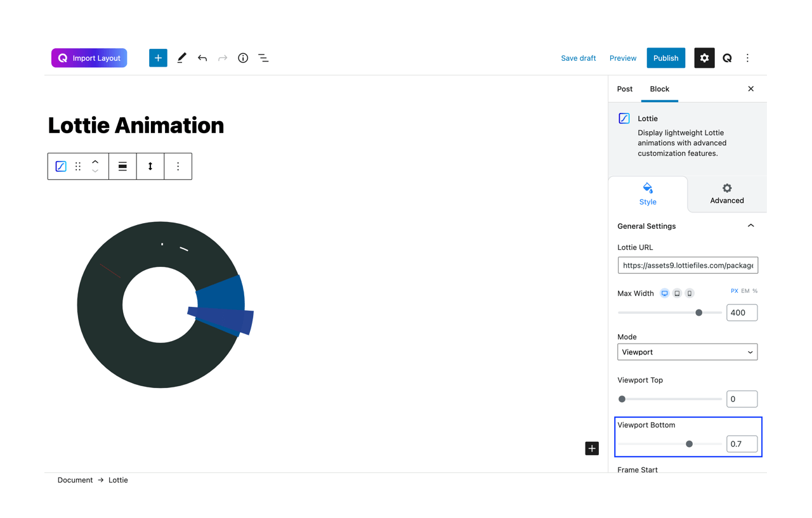Click the Max Width slider handle
This screenshot has width=812, height=518.
coord(699,313)
